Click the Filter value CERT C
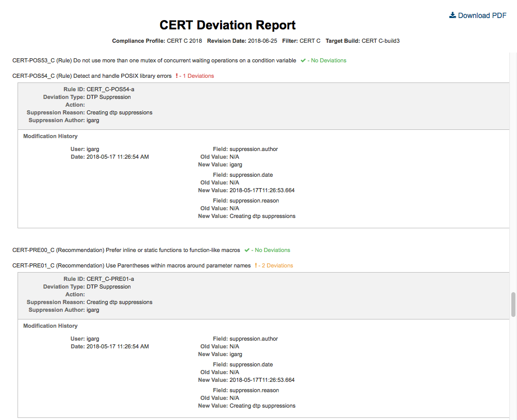This screenshot has height=420, width=517. pos(310,41)
